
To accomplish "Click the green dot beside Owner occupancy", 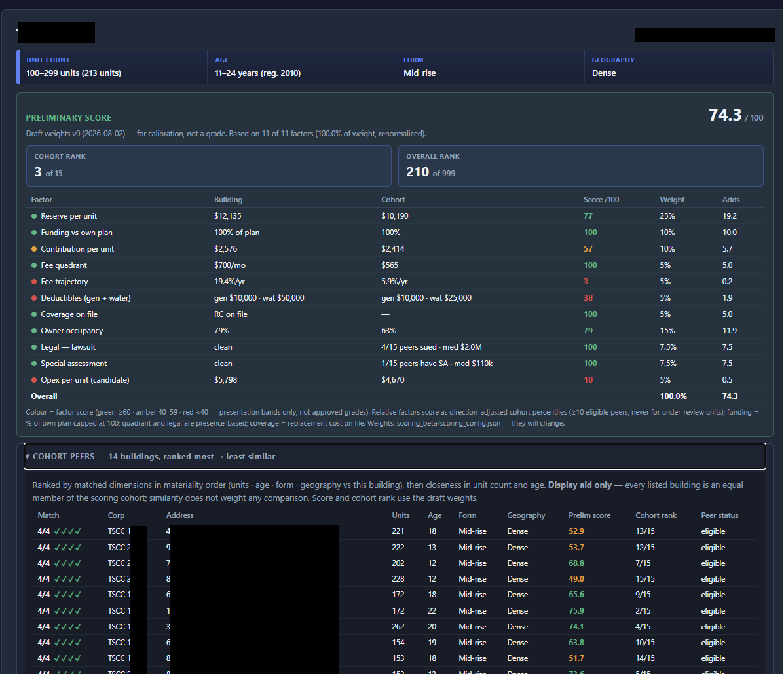I will coord(34,331).
